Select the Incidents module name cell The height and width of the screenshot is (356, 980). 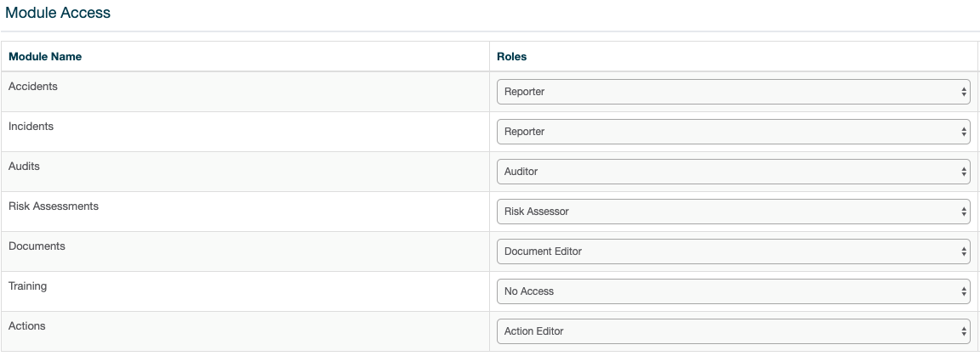click(245, 132)
